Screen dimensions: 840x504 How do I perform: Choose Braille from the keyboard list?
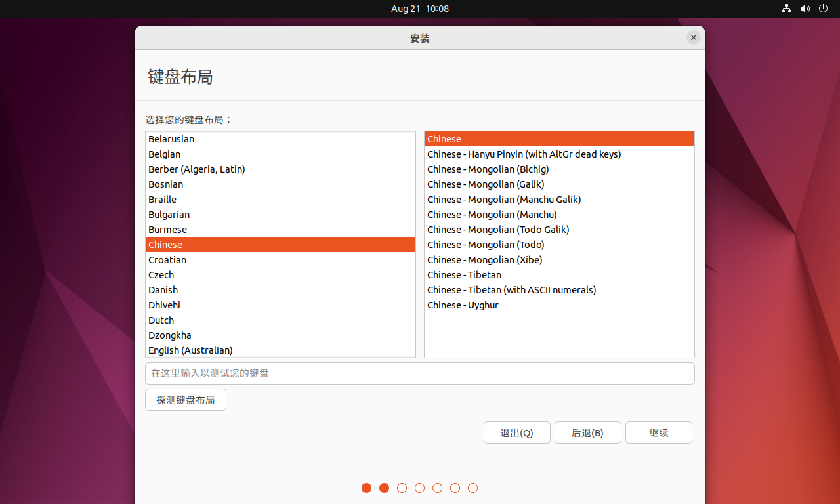[x=162, y=199]
